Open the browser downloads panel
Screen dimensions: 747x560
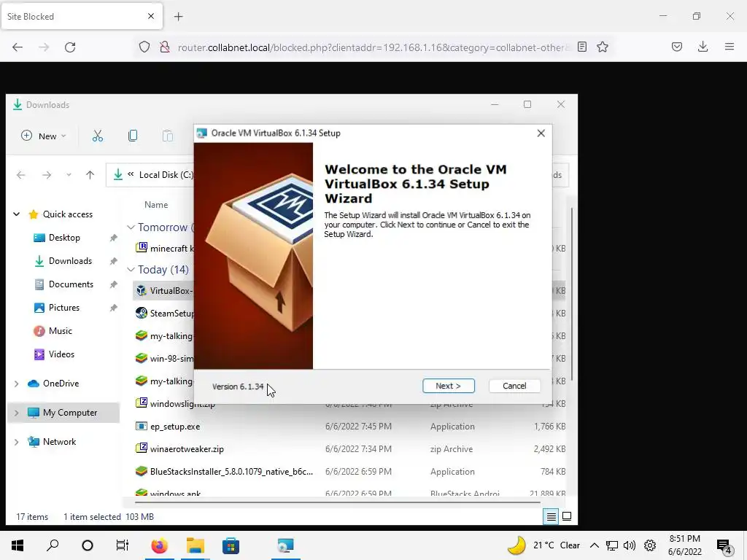pos(703,47)
